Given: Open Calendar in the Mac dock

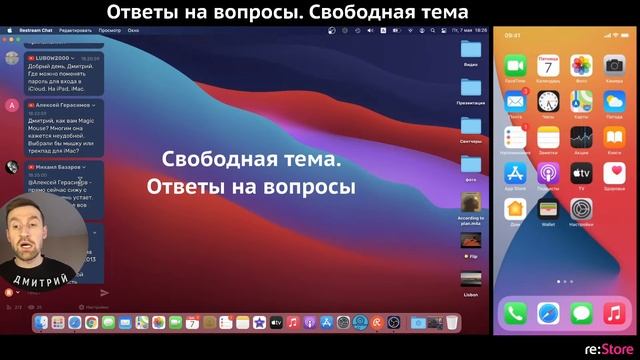Looking at the screenshot, I should [x=192, y=323].
